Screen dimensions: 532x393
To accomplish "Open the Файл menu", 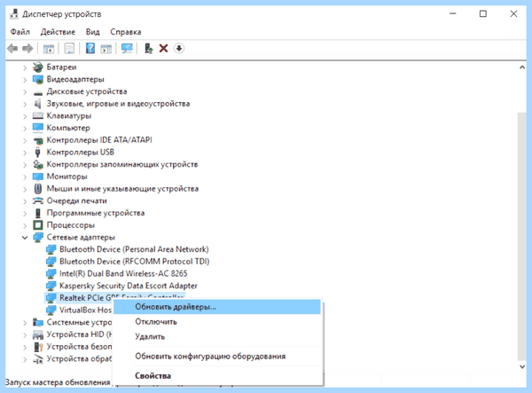I will [x=20, y=32].
